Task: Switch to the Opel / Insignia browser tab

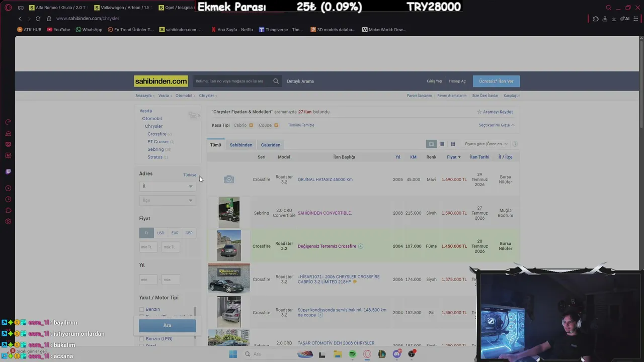Action: [176, 8]
